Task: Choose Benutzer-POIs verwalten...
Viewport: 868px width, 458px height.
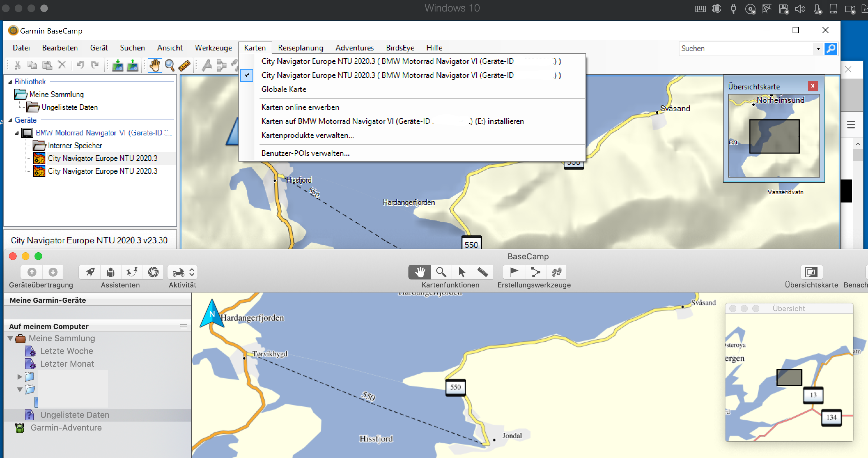Action: [305, 153]
